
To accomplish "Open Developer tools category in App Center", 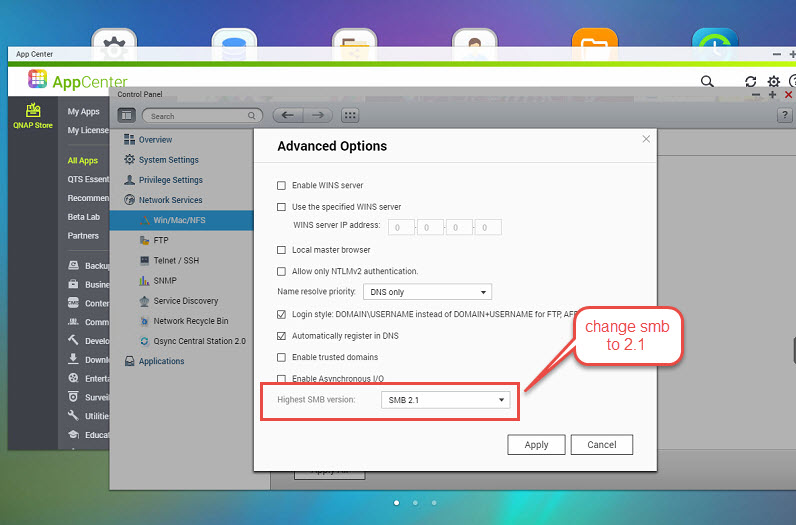I will click(x=89, y=341).
